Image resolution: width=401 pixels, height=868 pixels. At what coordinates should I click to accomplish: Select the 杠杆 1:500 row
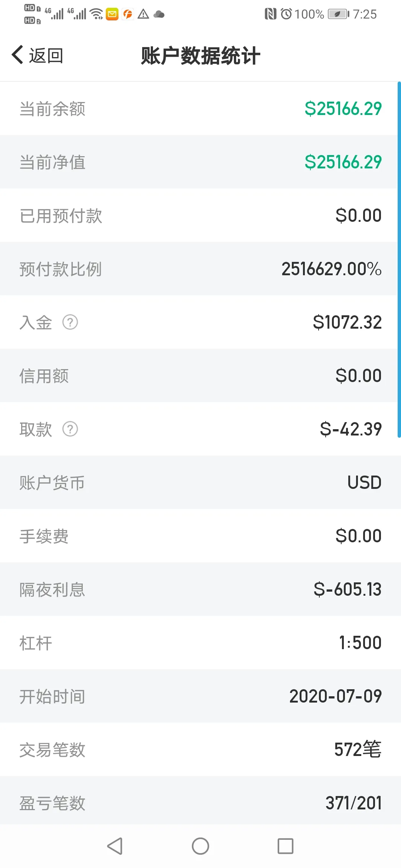tap(200, 642)
